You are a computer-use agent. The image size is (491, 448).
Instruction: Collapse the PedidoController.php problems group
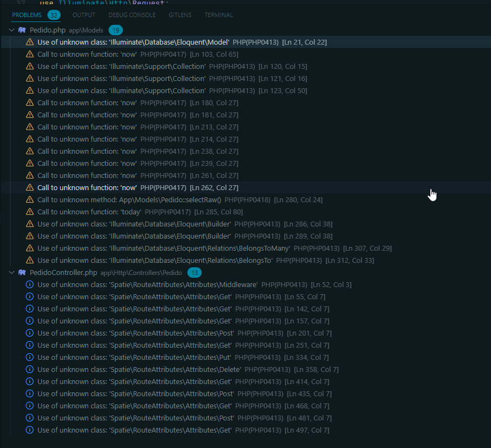pos(12,272)
